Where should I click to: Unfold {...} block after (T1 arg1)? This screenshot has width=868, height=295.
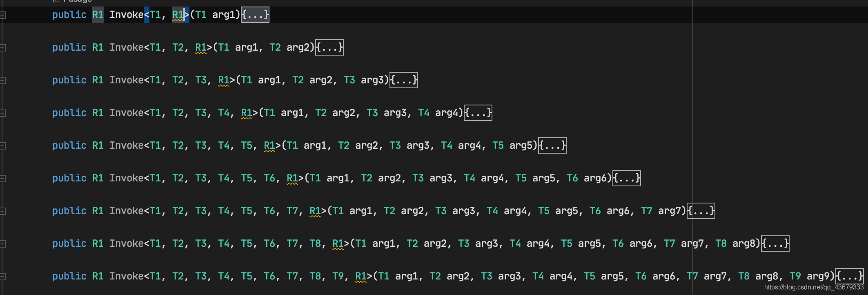point(255,15)
